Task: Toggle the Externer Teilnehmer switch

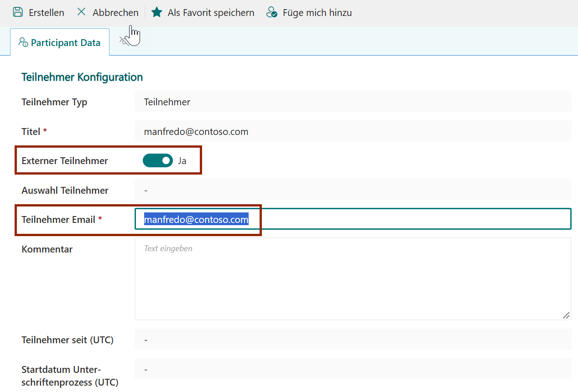Action: 158,160
